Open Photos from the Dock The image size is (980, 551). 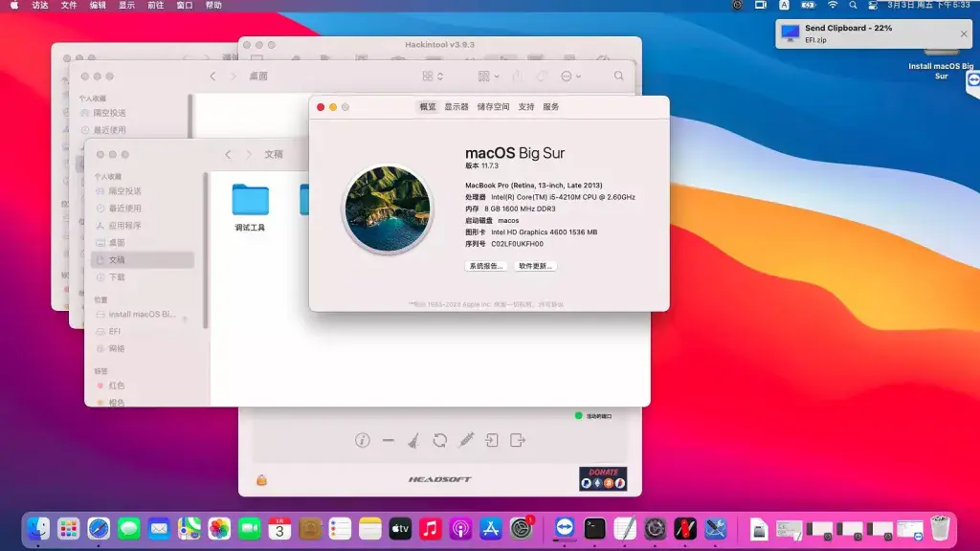219,529
